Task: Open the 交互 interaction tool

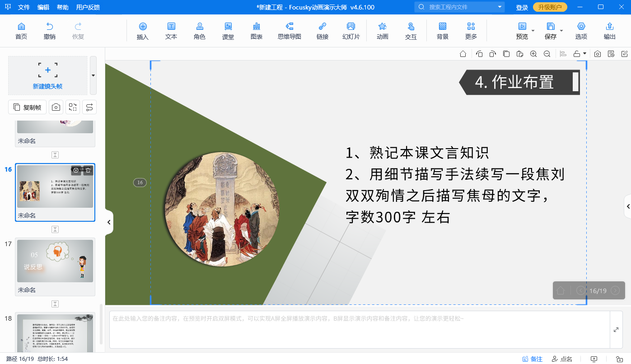Action: pyautogui.click(x=411, y=31)
